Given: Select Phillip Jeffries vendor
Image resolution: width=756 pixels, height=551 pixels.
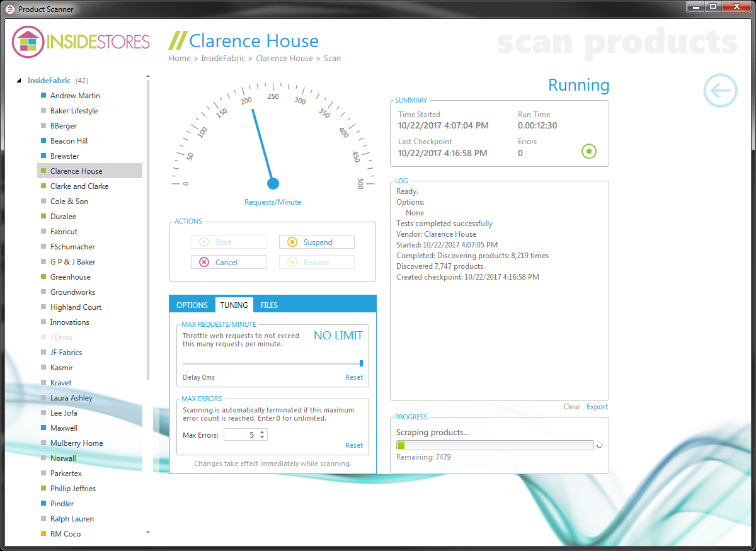Looking at the screenshot, I should (73, 489).
